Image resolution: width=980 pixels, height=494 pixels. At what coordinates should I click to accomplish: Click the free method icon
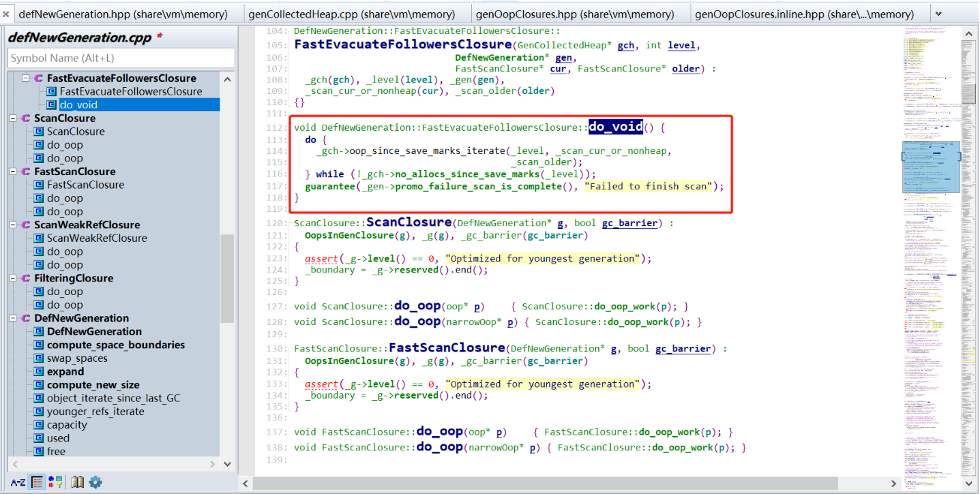tap(38, 451)
